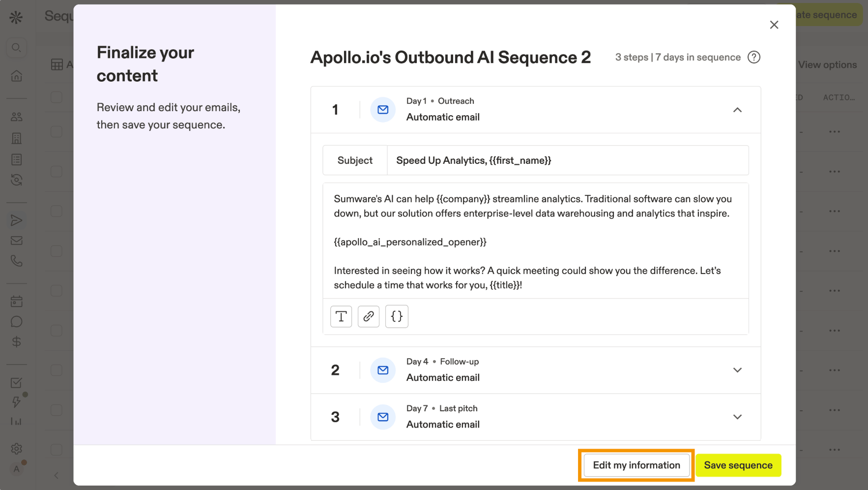Screen dimensions: 868x490
Task: Click the settings gear in the sidebar
Action: point(16,449)
